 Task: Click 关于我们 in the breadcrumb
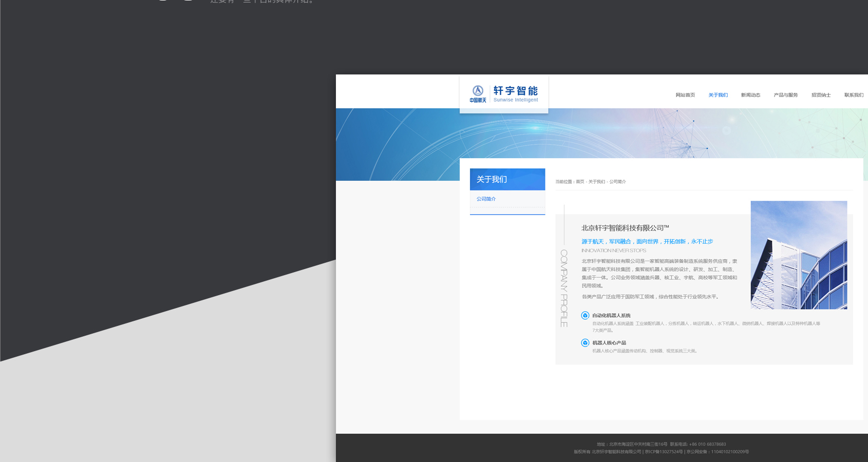[597, 182]
